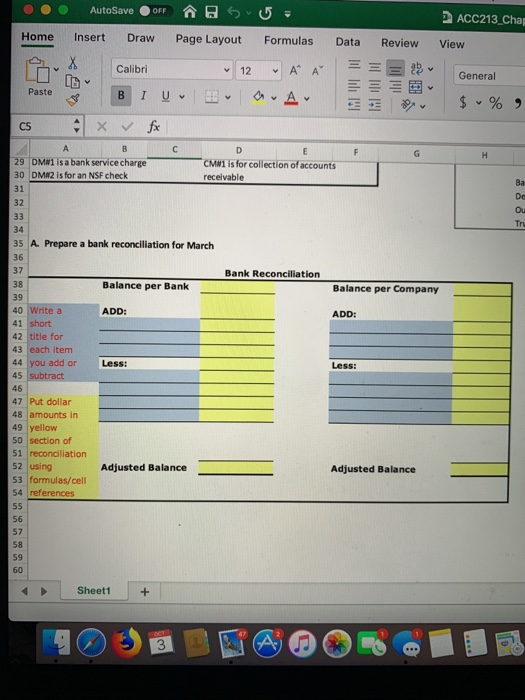Toggle Underline formatting
Screen dimensions: 525x700
point(166,96)
